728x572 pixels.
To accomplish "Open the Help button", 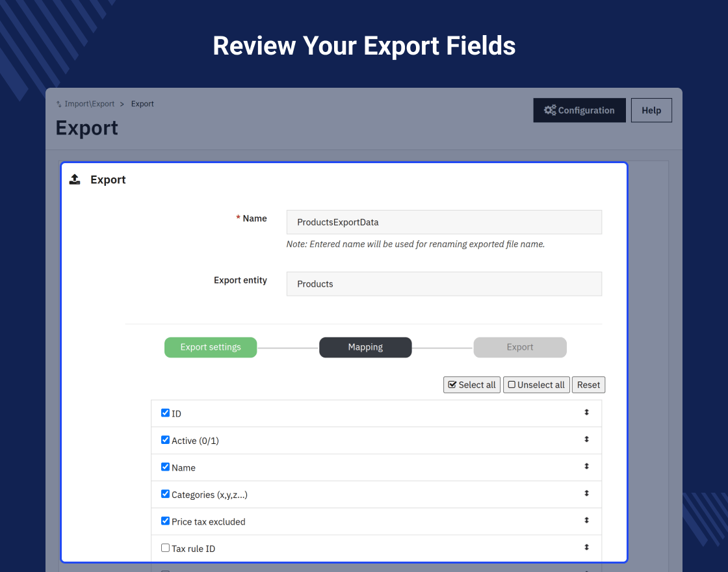I will tap(651, 110).
